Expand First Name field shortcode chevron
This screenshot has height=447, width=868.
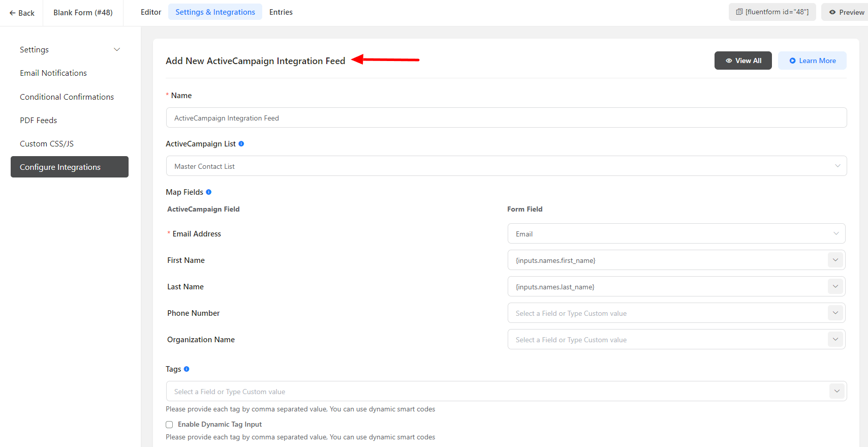tap(835, 260)
